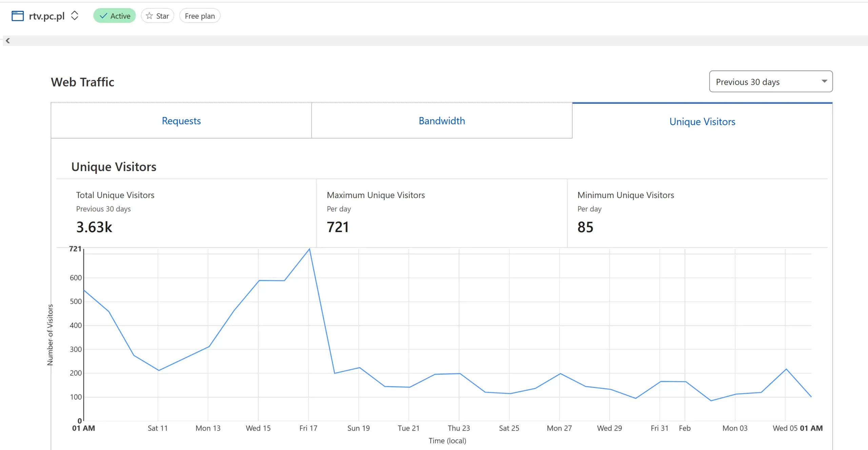Select the Unique Visitors tab
This screenshot has height=450, width=868.
(702, 121)
